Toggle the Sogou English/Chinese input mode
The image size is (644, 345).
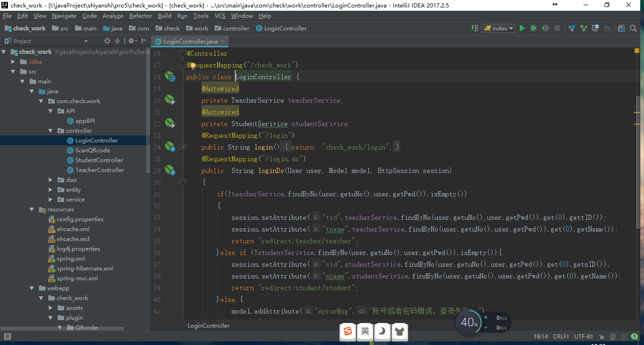tap(365, 331)
